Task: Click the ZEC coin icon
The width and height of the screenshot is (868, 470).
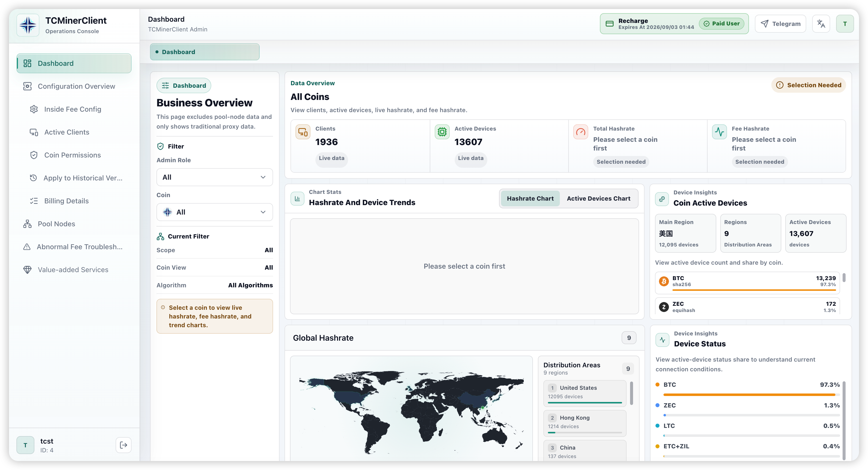Action: click(x=664, y=307)
